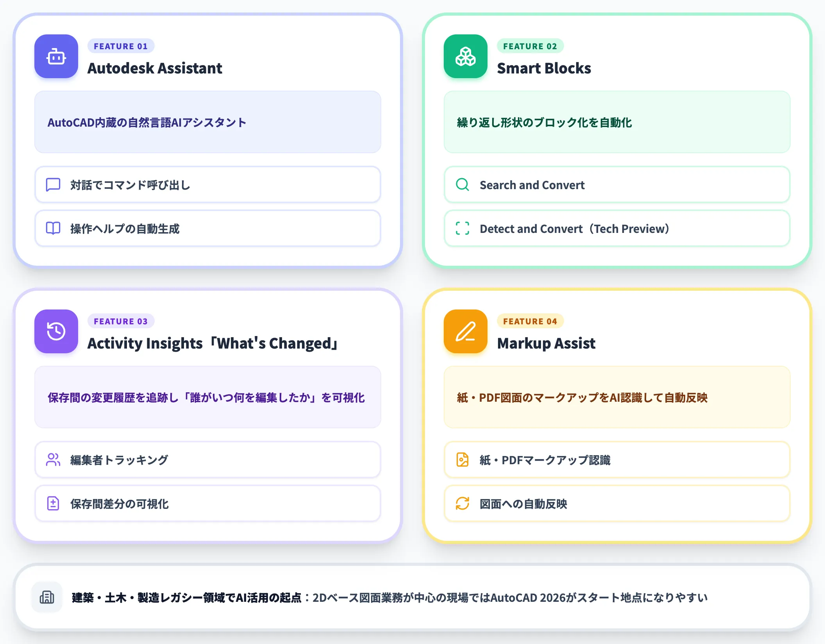Image resolution: width=825 pixels, height=644 pixels.
Task: Click the Markup Assist pen icon
Action: [x=466, y=331]
